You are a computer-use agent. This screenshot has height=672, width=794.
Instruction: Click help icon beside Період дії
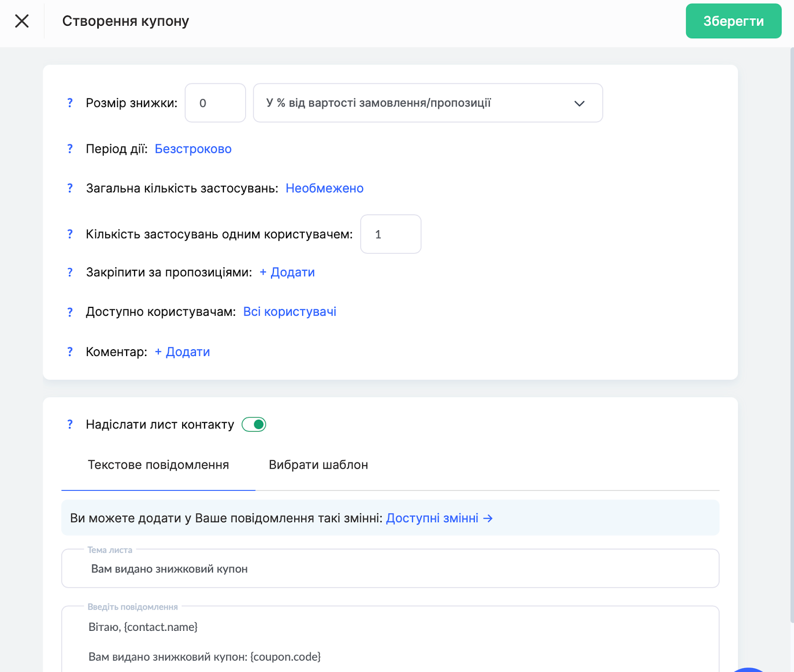pyautogui.click(x=70, y=149)
